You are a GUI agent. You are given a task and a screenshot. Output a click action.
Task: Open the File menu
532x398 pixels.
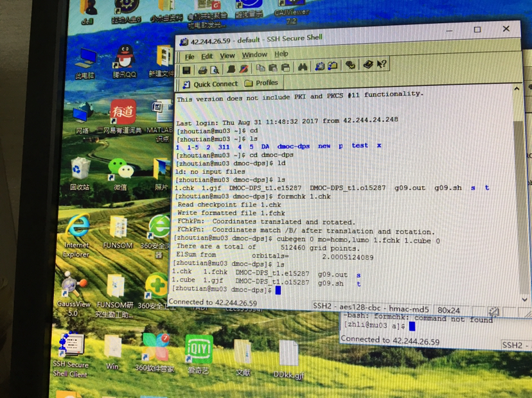[190, 56]
